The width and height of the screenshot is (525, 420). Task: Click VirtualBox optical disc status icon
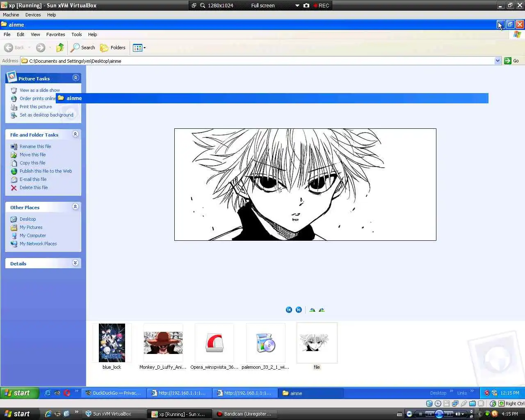pyautogui.click(x=438, y=404)
